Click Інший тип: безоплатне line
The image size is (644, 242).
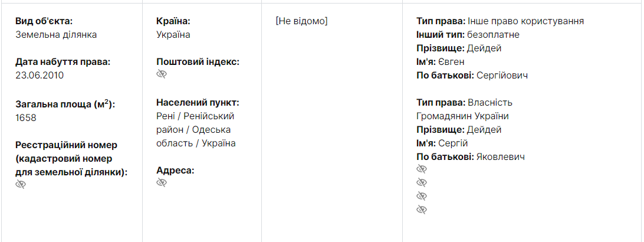468,35
